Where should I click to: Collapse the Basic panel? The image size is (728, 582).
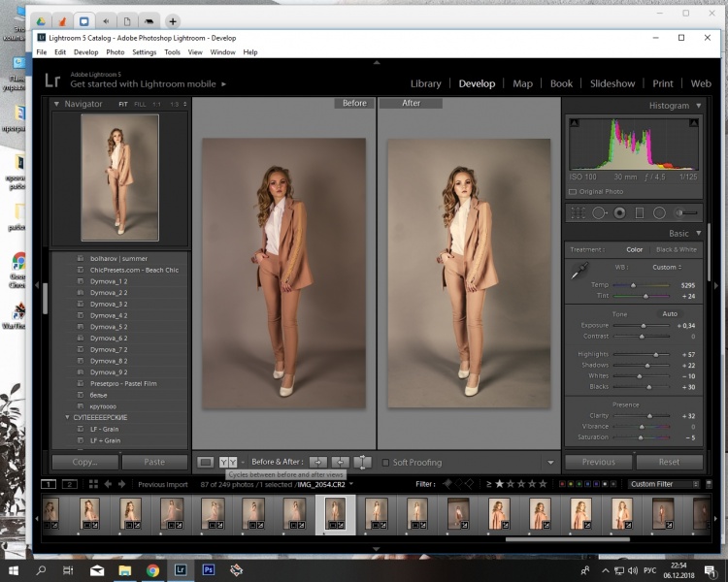(698, 233)
